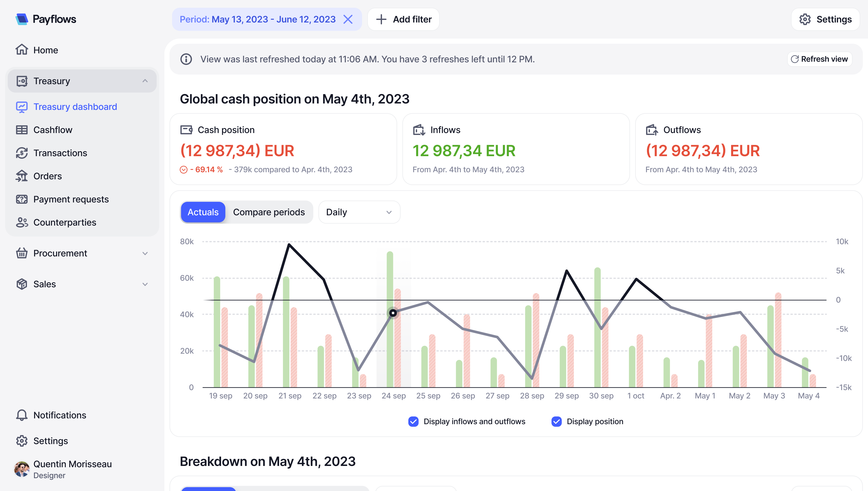
Task: Click the Payment requests icon
Action: 22,199
